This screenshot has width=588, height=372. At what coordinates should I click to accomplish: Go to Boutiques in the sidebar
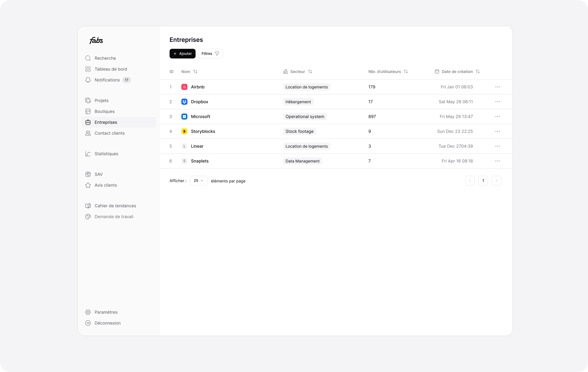pos(105,111)
